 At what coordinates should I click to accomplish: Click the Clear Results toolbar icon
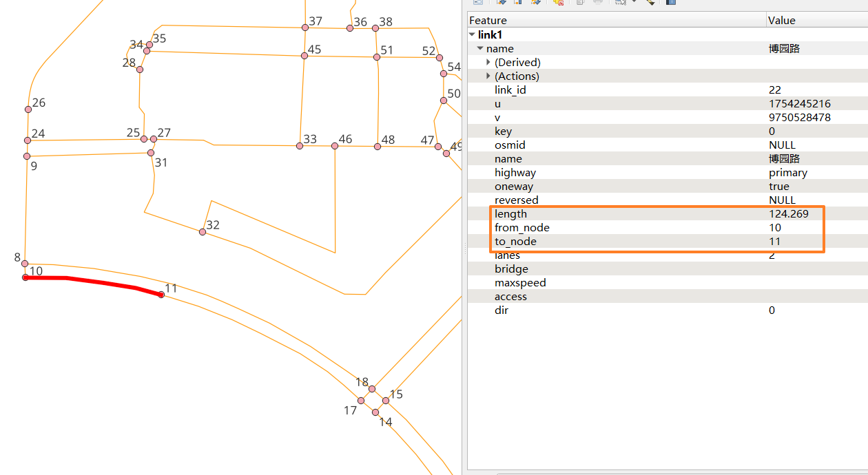(x=559, y=3)
